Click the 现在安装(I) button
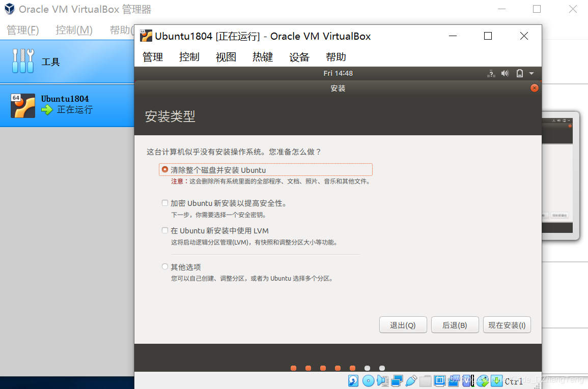The width and height of the screenshot is (588, 389). 507,325
